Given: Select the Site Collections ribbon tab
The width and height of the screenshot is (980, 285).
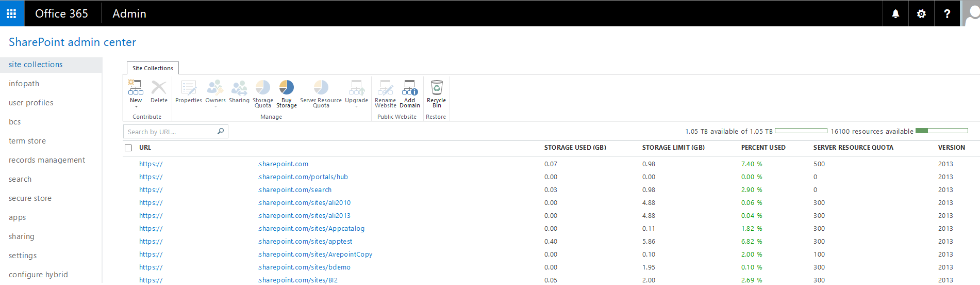Looking at the screenshot, I should click(153, 68).
